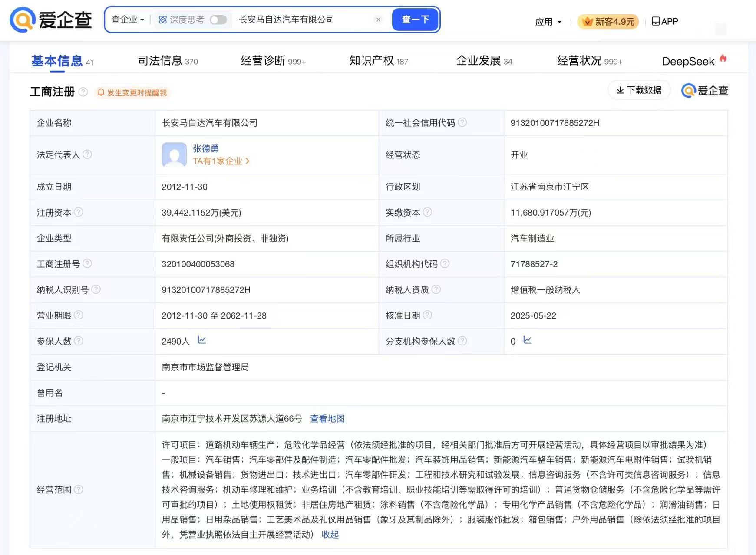Switch to the 司法信息 tab
The image size is (756, 555).
168,61
